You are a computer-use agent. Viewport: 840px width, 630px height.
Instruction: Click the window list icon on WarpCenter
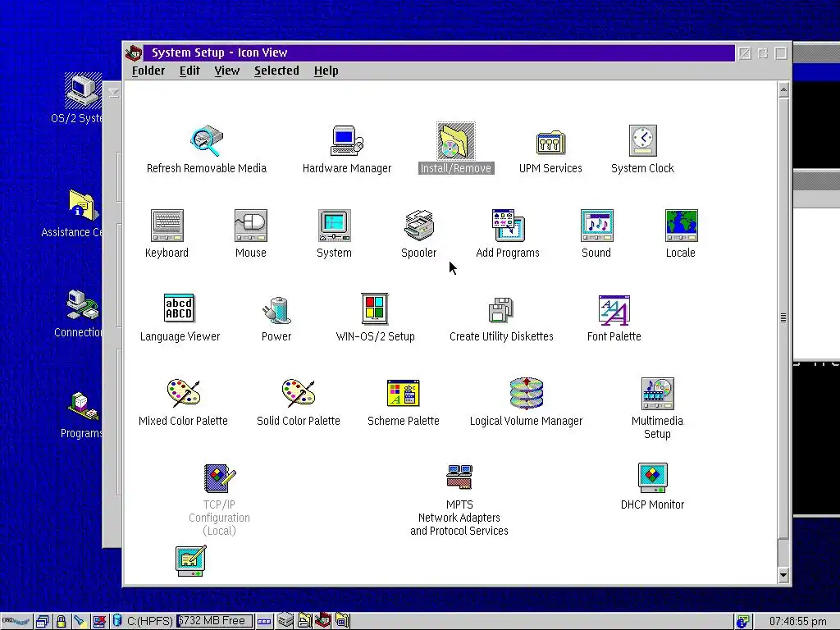(x=43, y=622)
